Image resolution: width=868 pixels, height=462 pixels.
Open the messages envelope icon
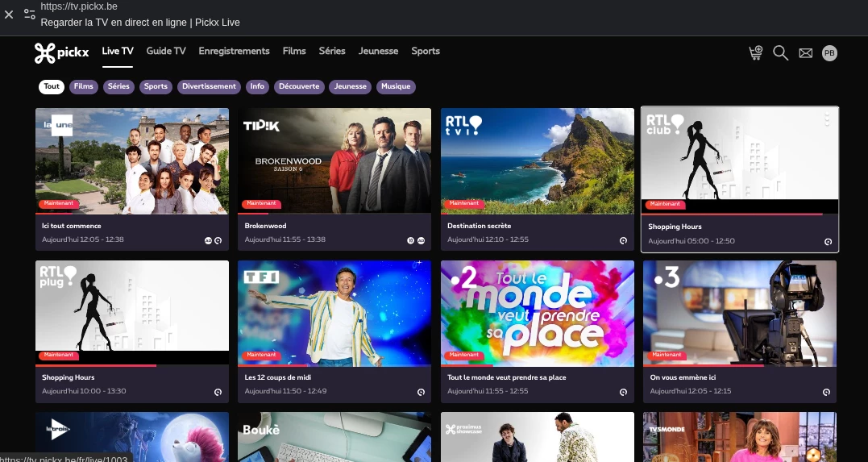coord(805,53)
